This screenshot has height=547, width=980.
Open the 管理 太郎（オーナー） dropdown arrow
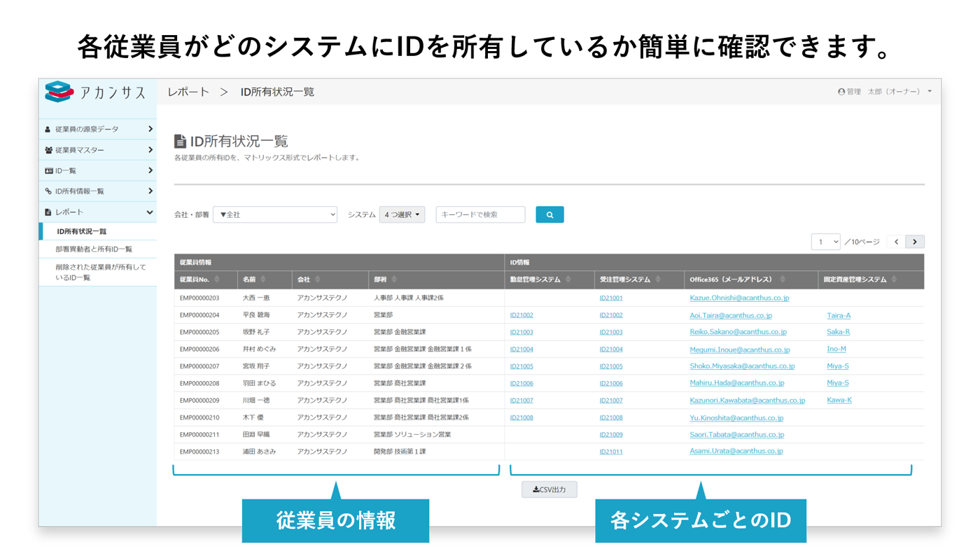click(930, 92)
